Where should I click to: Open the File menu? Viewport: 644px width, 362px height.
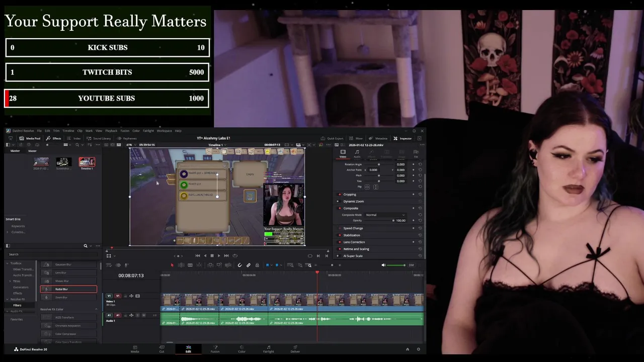pos(39,131)
